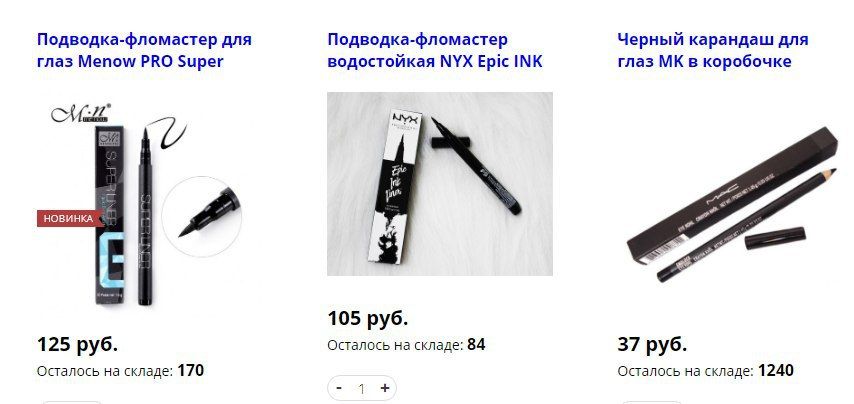Viewport: 854px width, 404px height.
Task: Click the stock count 84 text
Action: (x=476, y=345)
